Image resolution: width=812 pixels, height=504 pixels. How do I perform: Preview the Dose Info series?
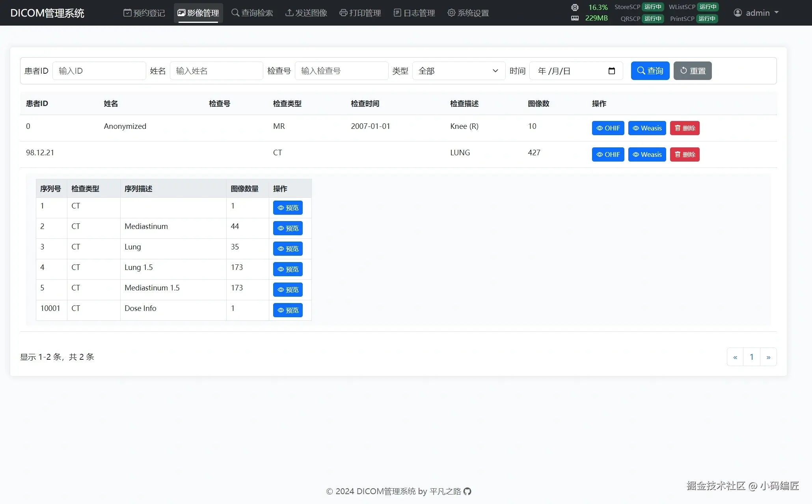(288, 310)
